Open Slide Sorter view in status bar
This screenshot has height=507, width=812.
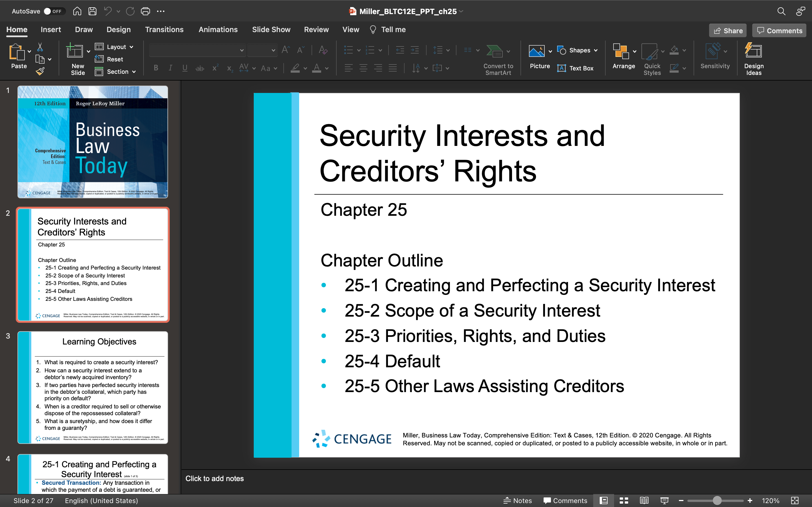click(624, 500)
